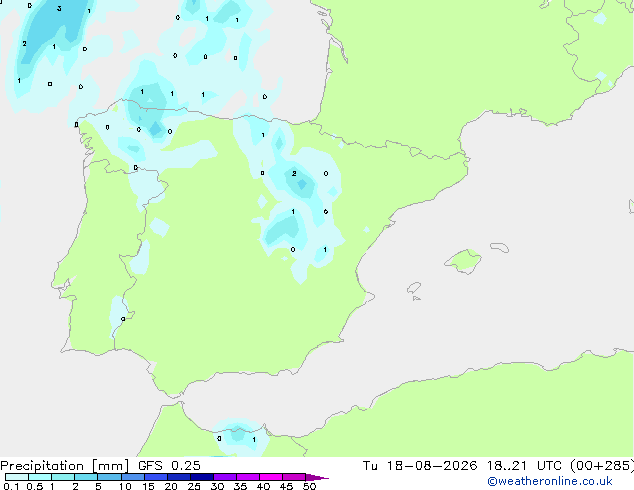The image size is (634, 490).
Task: Click the value '2' in north-central Spain
Action: 294,173
